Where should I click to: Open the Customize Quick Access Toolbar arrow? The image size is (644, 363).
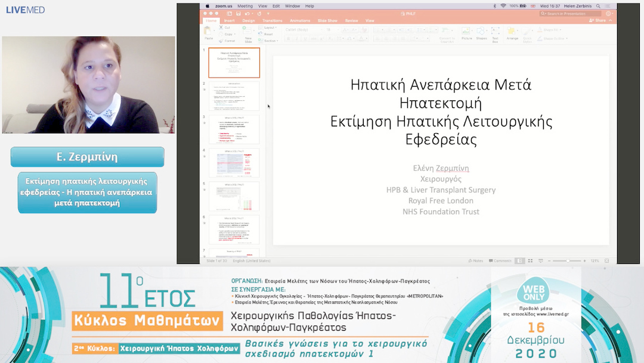pos(268,14)
